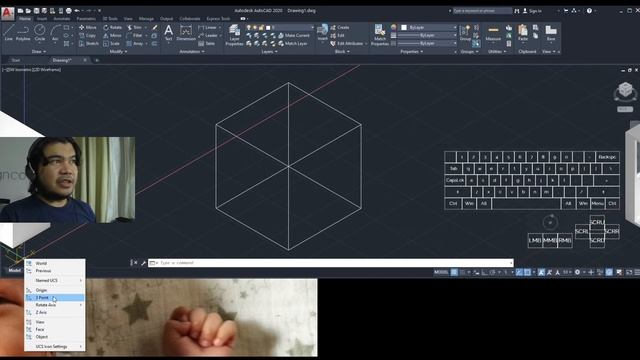The image size is (640, 360).
Task: Open UCS Icon Settings submenu
Action: point(55,347)
